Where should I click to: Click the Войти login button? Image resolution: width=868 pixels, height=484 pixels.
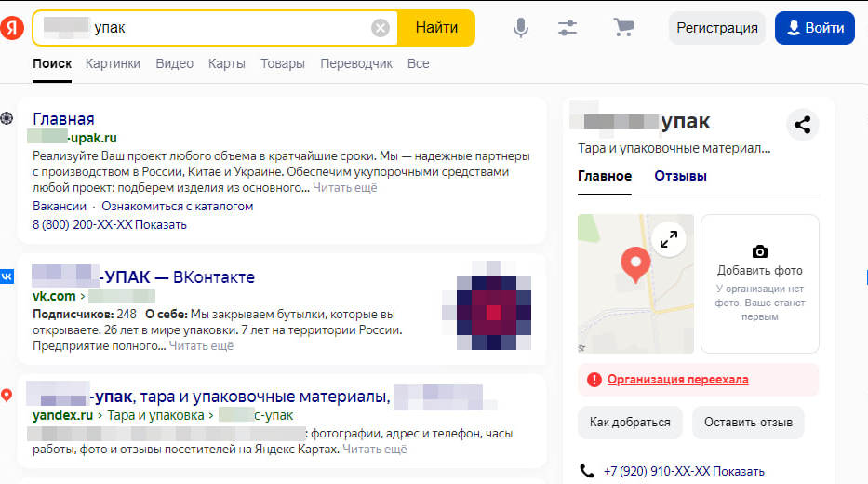click(815, 28)
